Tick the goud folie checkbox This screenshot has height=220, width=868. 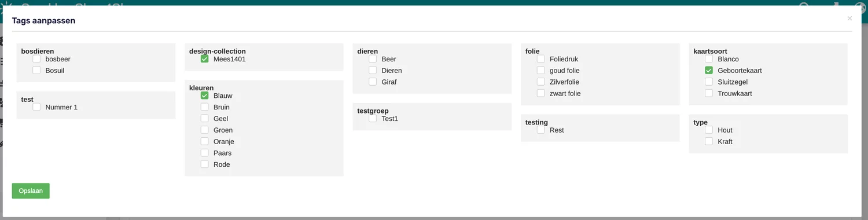541,71
